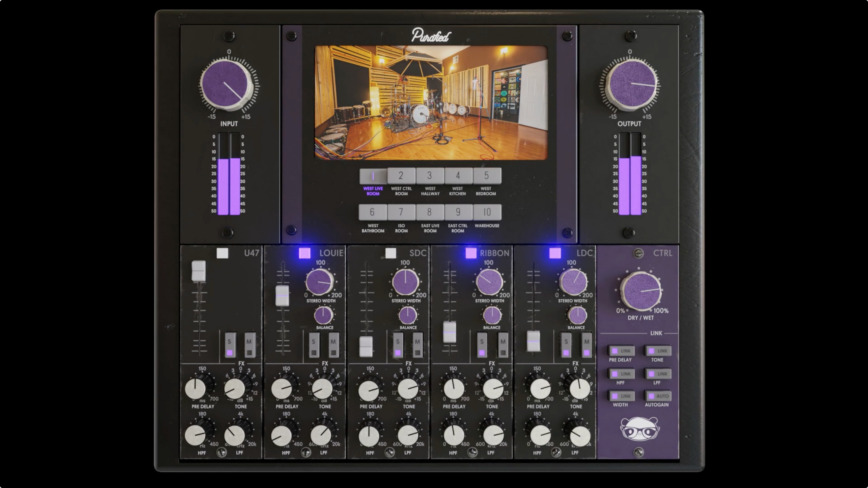
Task: Click the CTRL panel screw icon
Action: [638, 253]
